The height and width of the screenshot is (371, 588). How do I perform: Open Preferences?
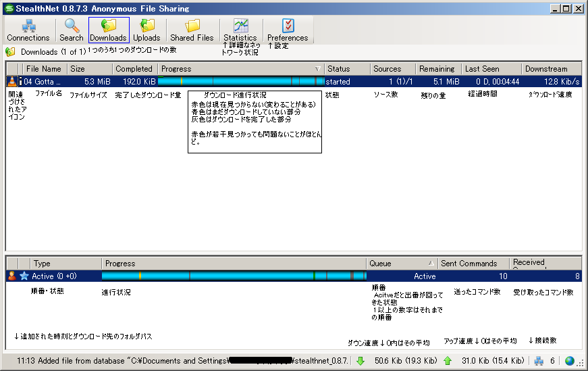coord(288,30)
